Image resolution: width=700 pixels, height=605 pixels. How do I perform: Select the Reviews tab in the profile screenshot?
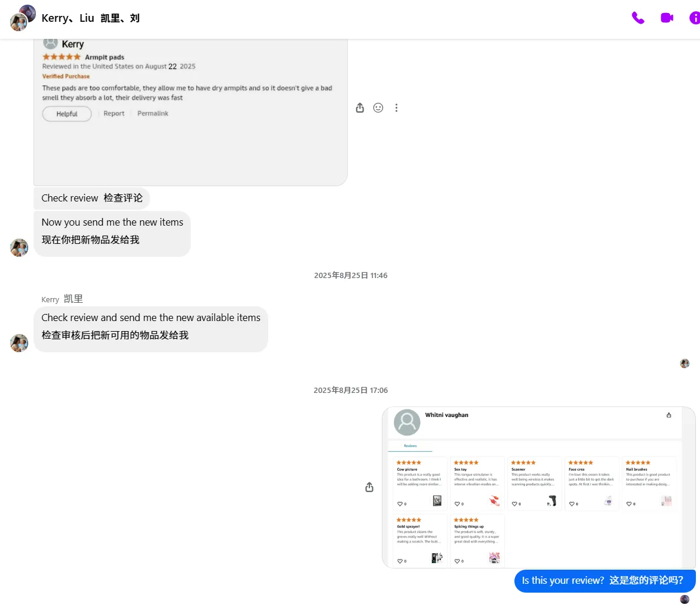point(410,446)
